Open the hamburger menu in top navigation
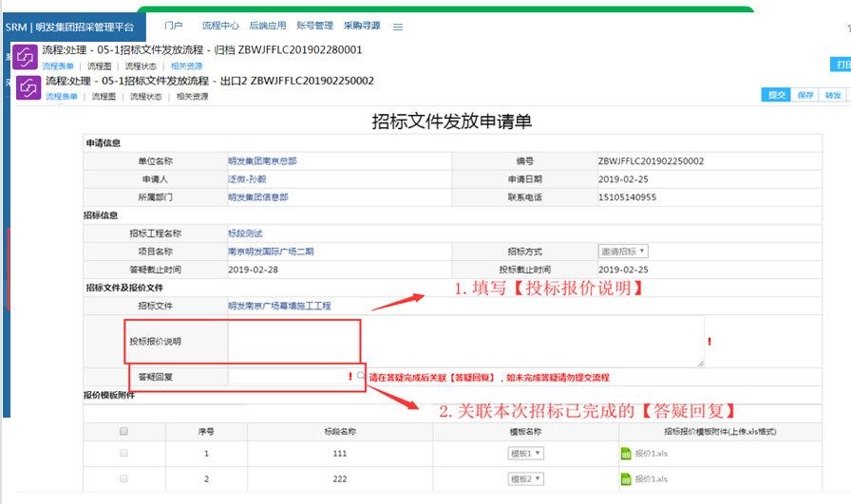The image size is (851, 504). pyautogui.click(x=398, y=27)
